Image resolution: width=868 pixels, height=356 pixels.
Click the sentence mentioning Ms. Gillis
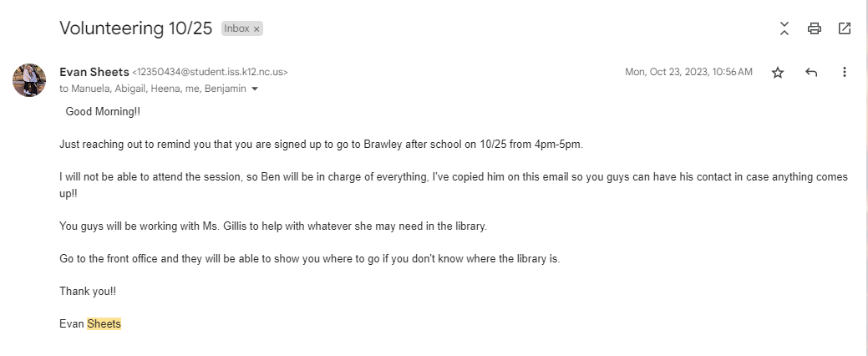point(273,226)
